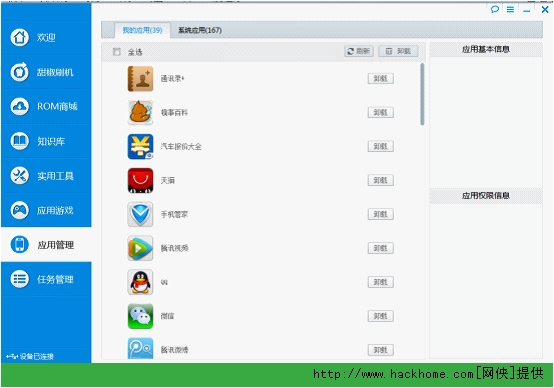Viewport: 554px width, 388px height.
Task: Click the 刷新 refresh button
Action: pyautogui.click(x=359, y=51)
